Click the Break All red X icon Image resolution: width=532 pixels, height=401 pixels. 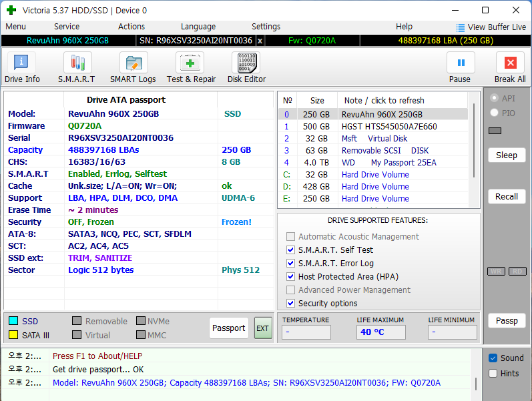click(x=510, y=63)
